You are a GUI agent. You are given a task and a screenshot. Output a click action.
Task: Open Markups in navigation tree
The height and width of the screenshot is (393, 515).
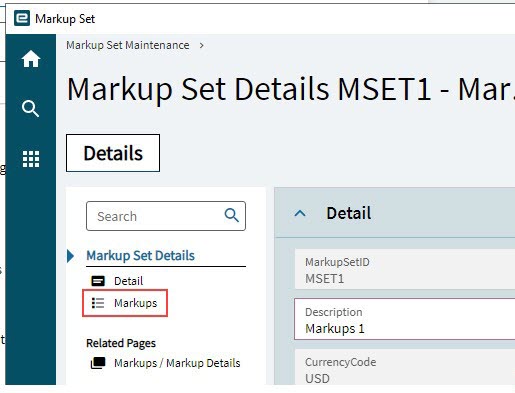point(135,303)
